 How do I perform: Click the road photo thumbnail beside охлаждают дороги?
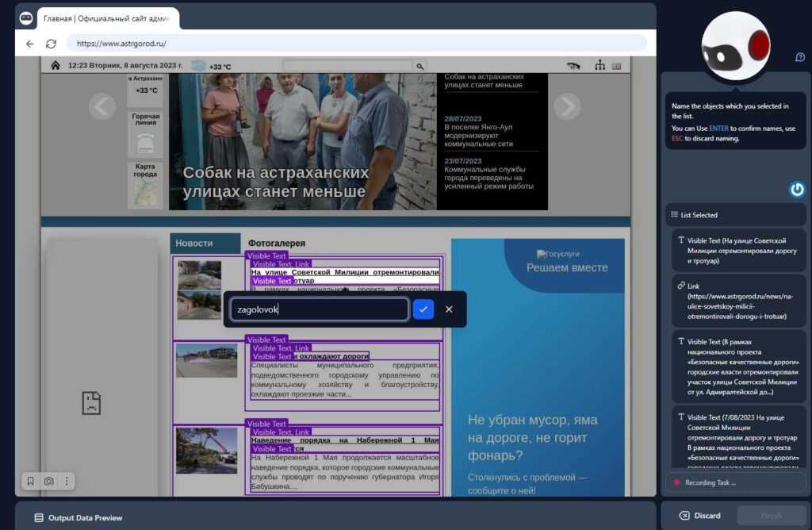point(207,360)
